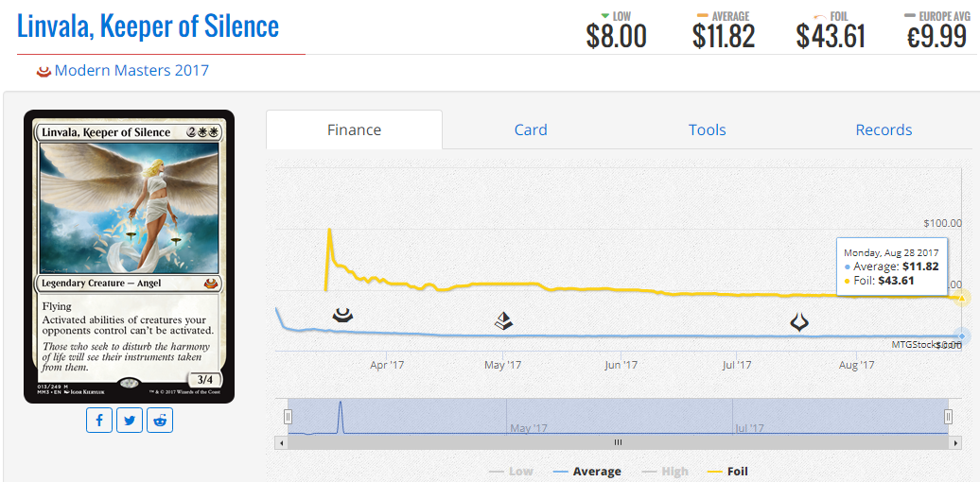Click the blue average point at chart end

(961, 336)
